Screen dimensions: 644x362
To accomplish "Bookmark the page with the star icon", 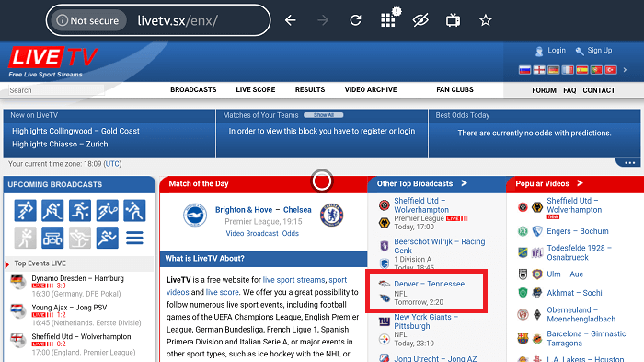I will [x=486, y=20].
